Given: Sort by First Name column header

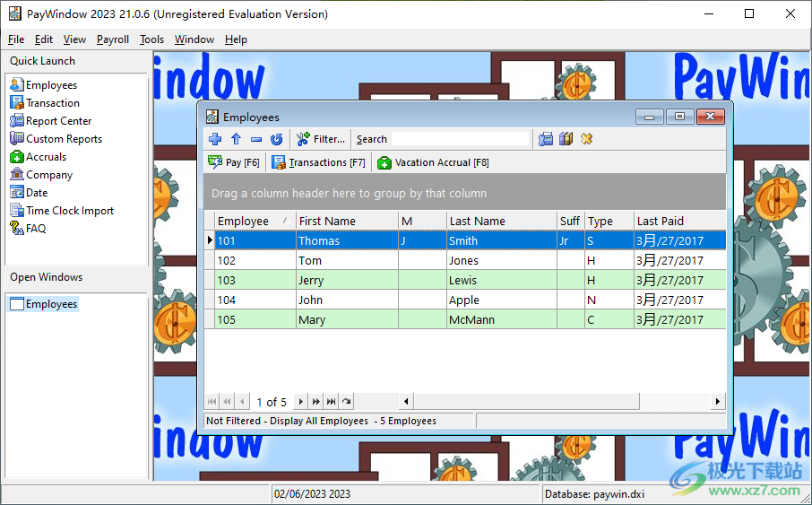Looking at the screenshot, I should [x=347, y=221].
